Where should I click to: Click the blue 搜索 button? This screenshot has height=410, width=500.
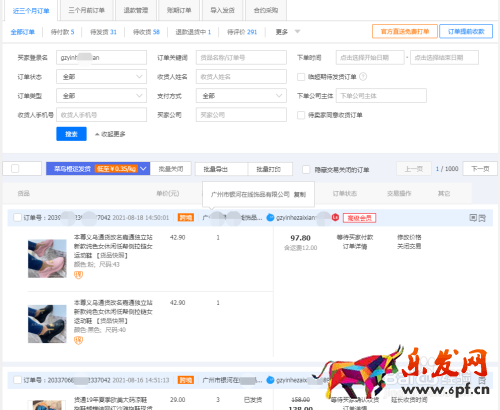coord(71,134)
